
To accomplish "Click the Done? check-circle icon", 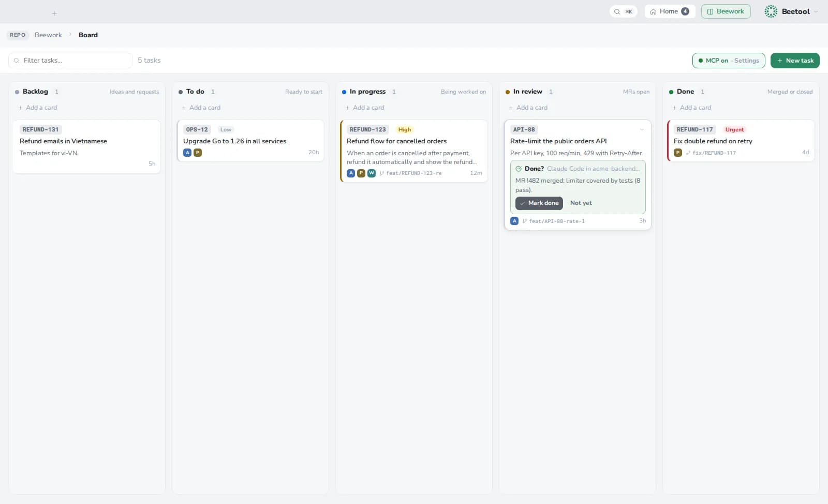I will click(519, 169).
